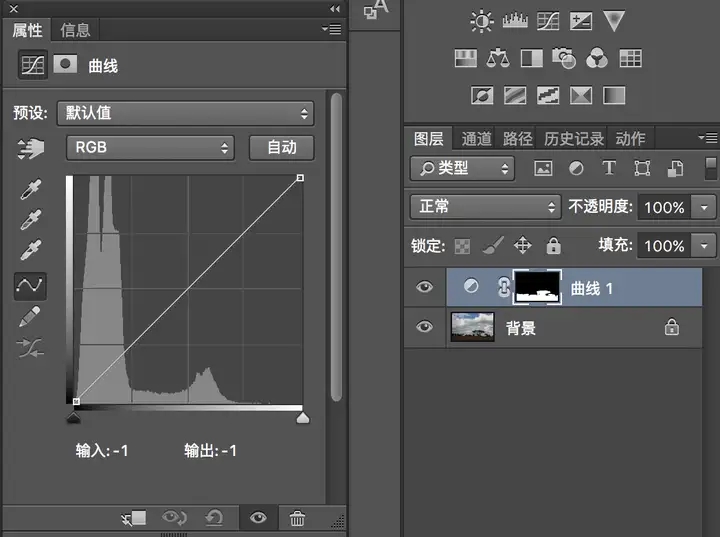
Task: Clip adjustment to the layer below
Action: [134, 518]
